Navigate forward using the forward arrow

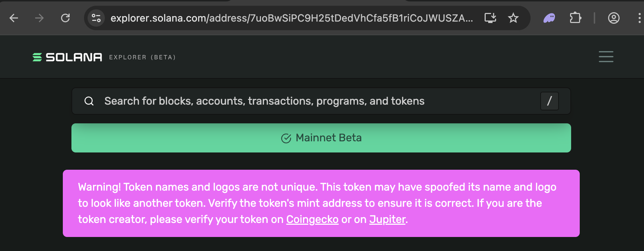pyautogui.click(x=39, y=18)
